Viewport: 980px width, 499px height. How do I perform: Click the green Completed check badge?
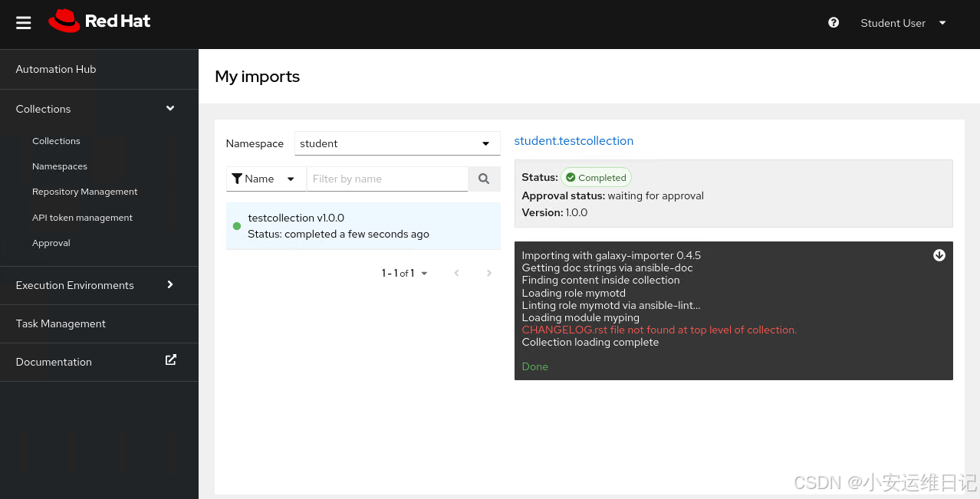(x=597, y=177)
